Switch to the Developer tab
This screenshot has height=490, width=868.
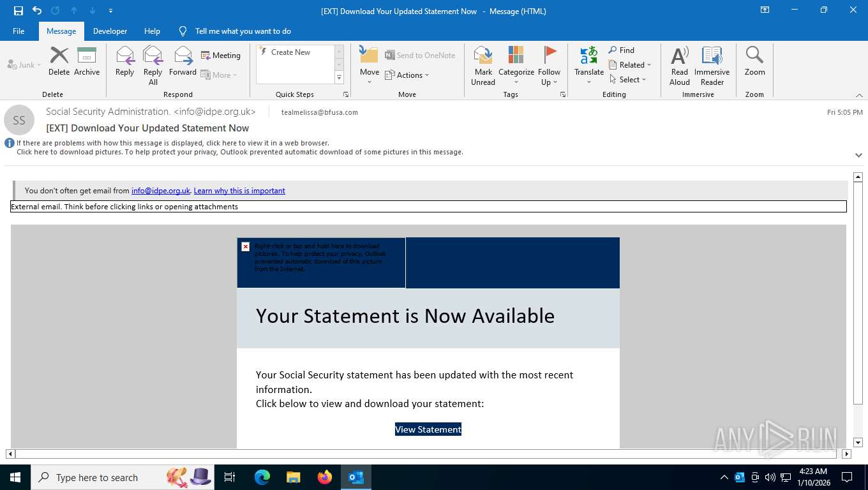click(x=110, y=31)
